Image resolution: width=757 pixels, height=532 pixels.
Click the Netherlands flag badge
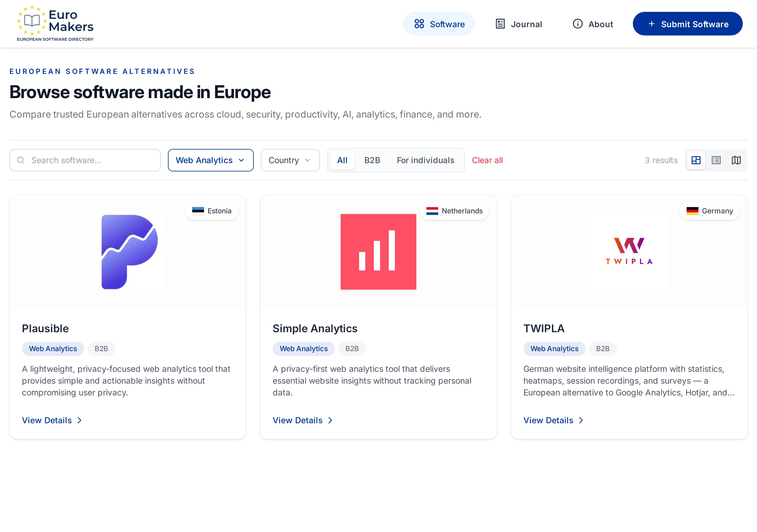click(x=454, y=211)
